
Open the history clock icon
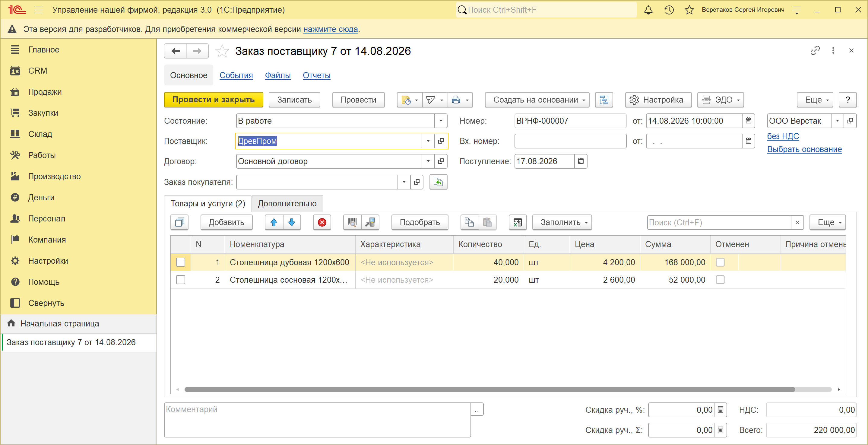coord(669,10)
